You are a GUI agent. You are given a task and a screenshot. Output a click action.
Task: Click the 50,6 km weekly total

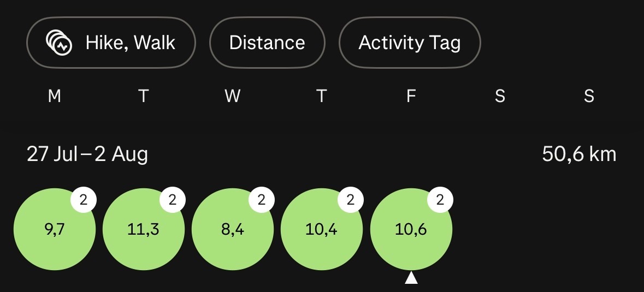[579, 154]
